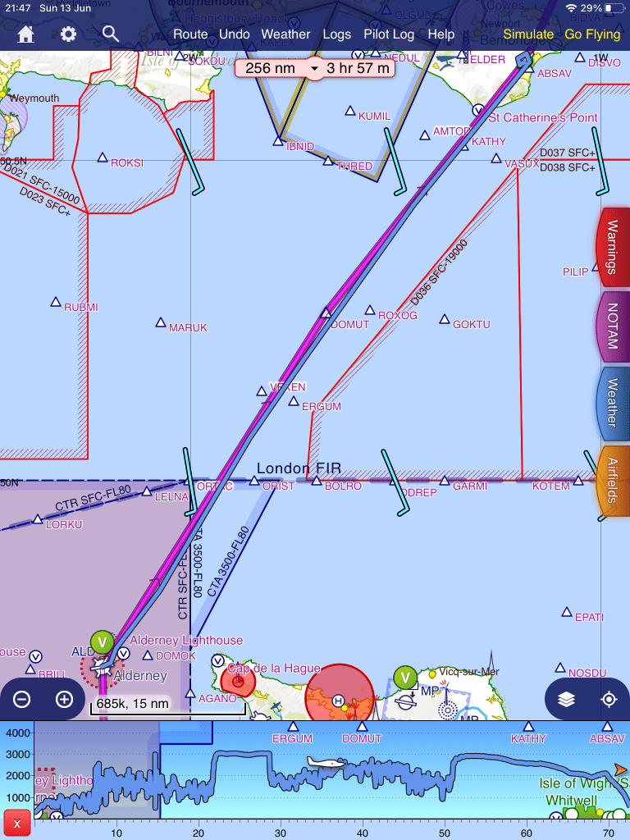
Task: Zoom in with plus button
Action: tap(64, 700)
